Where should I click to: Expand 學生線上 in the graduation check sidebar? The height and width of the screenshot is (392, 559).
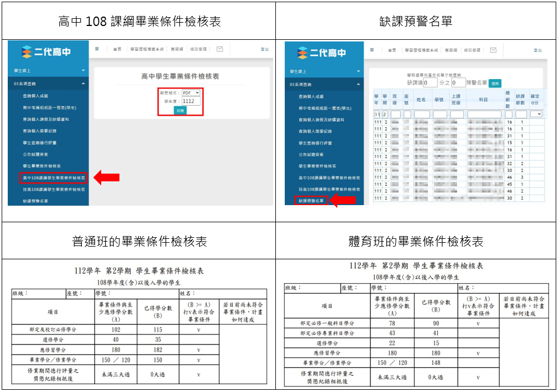point(49,71)
